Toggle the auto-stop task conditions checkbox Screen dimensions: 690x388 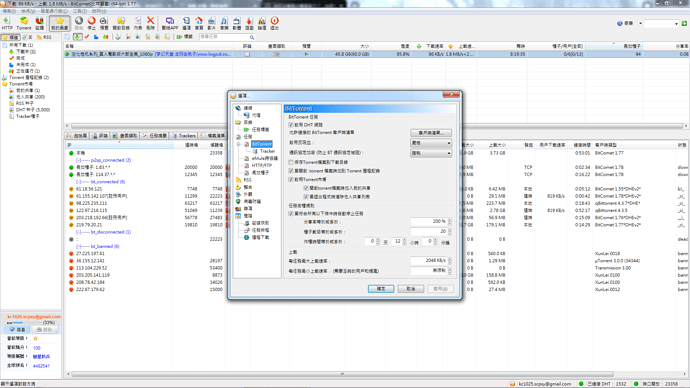[291, 214]
